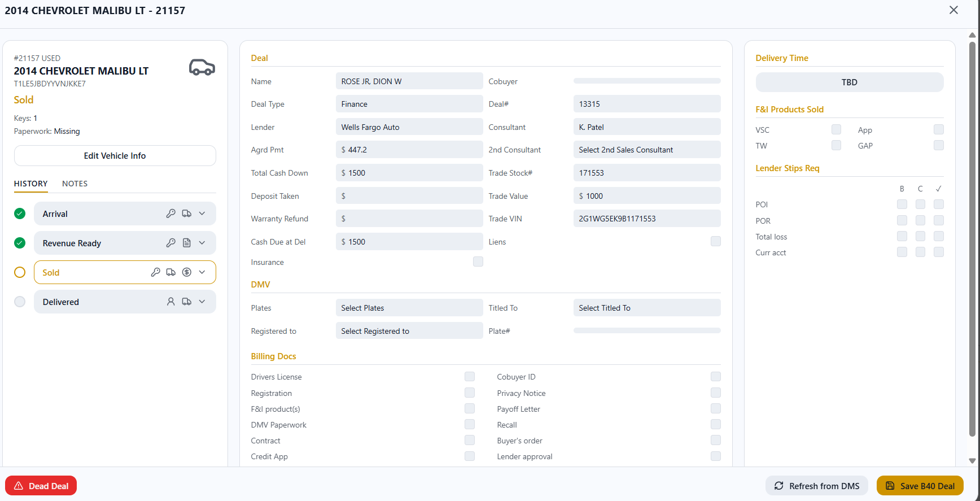Open the 2nd Sales Consultant dropdown
The width and height of the screenshot is (980, 501).
647,150
